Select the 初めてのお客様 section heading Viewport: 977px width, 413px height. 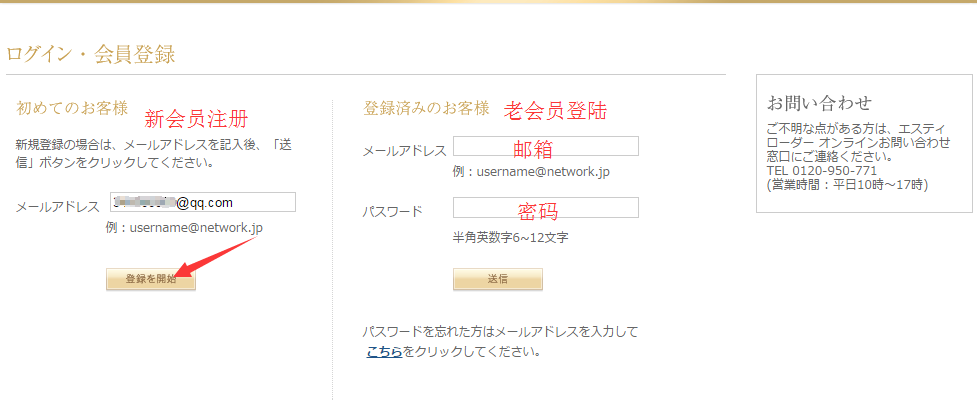[x=72, y=108]
